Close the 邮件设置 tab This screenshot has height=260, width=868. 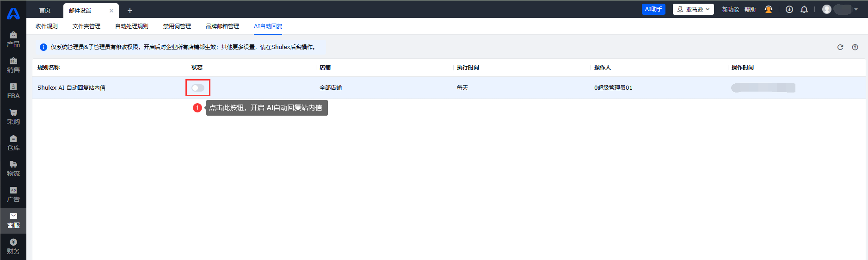tap(111, 11)
